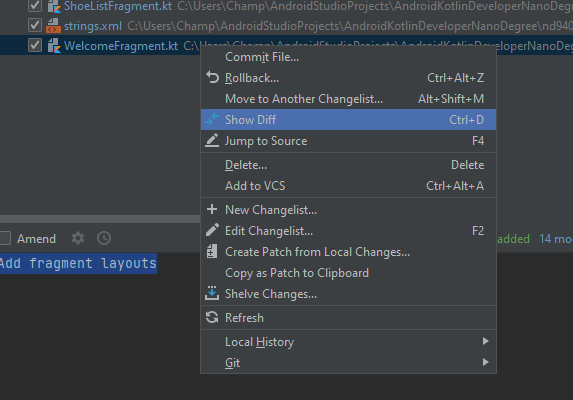Click the Git submenu arrow
The image size is (573, 400).
(x=485, y=362)
